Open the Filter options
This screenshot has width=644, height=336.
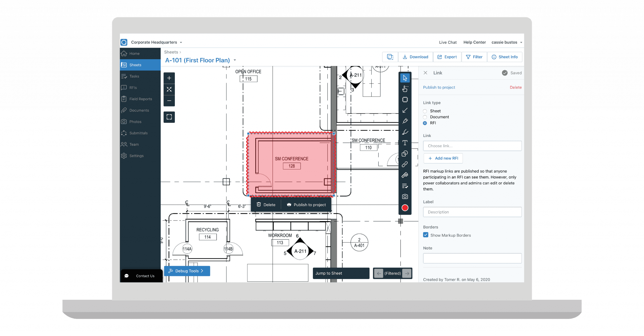(474, 57)
